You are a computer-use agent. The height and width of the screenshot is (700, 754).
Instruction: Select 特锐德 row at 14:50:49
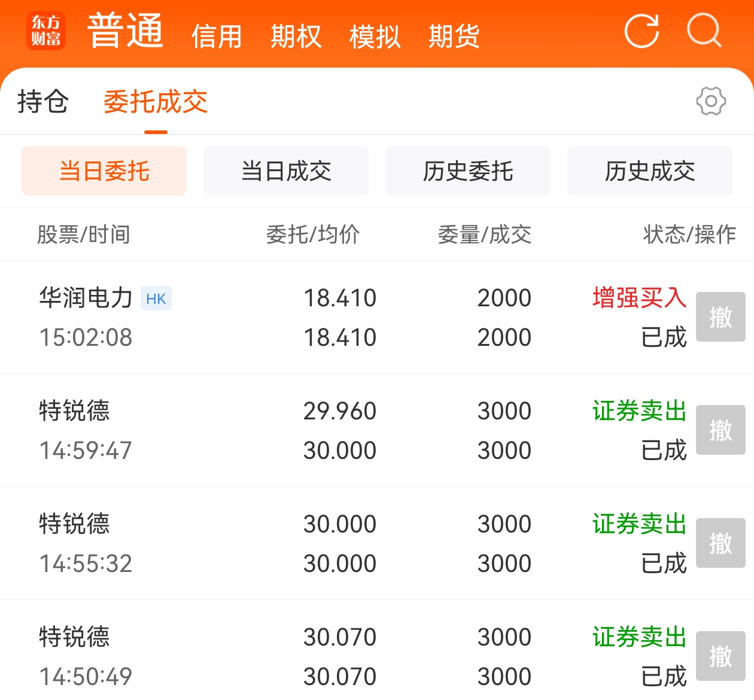(377, 651)
